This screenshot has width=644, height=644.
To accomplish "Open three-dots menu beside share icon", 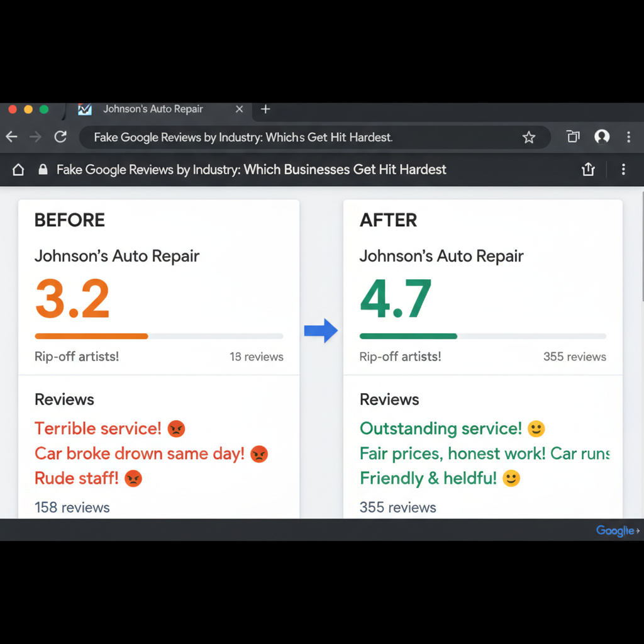I will point(623,169).
